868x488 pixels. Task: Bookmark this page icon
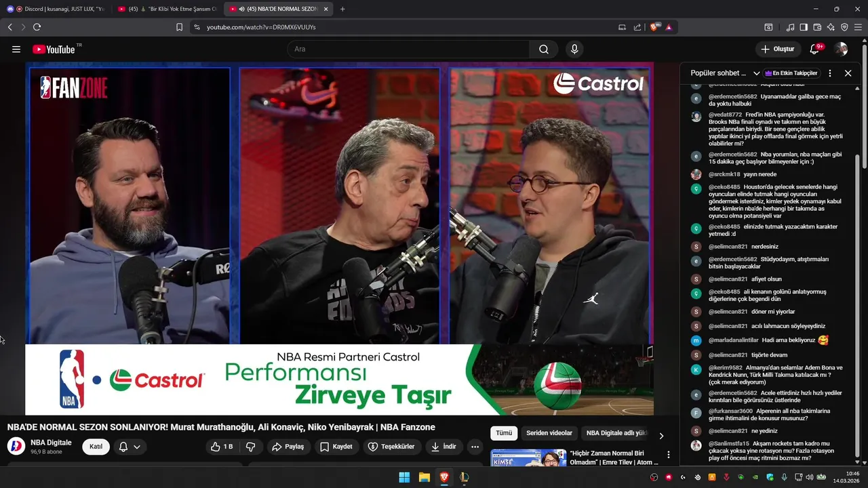click(179, 27)
